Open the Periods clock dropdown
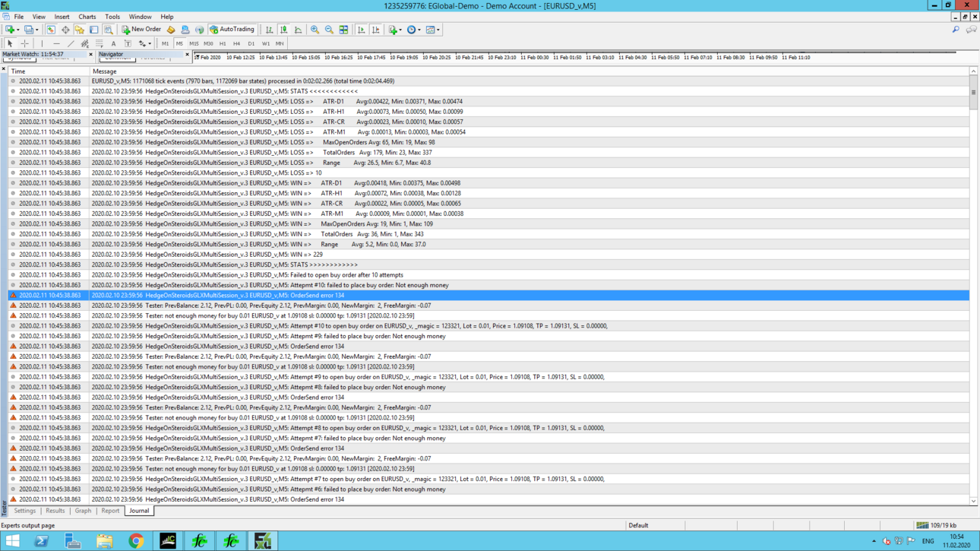This screenshot has width=980, height=551. tap(413, 30)
